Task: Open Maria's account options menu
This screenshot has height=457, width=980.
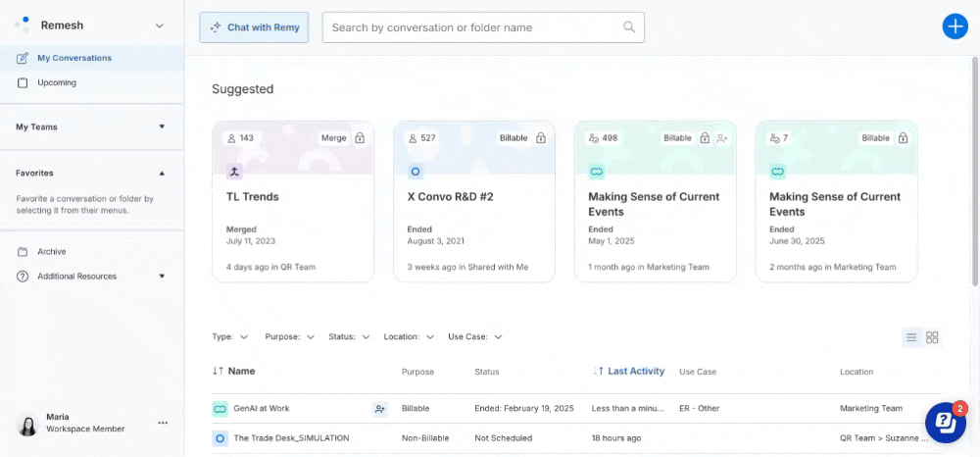Action: [x=163, y=423]
